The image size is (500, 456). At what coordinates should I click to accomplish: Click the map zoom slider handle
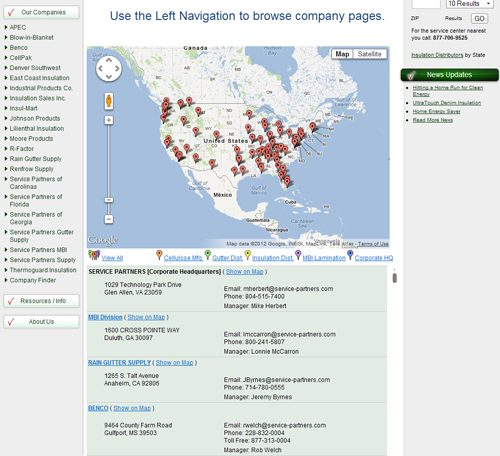click(109, 200)
